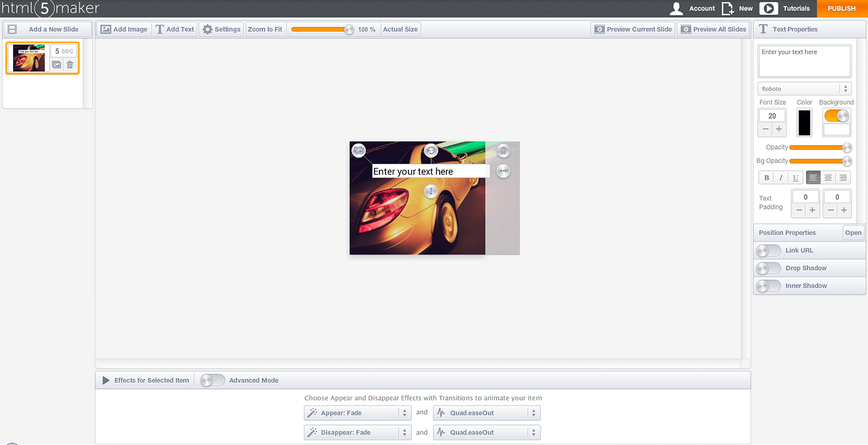
Task: Open Position Properties panel
Action: pos(853,232)
